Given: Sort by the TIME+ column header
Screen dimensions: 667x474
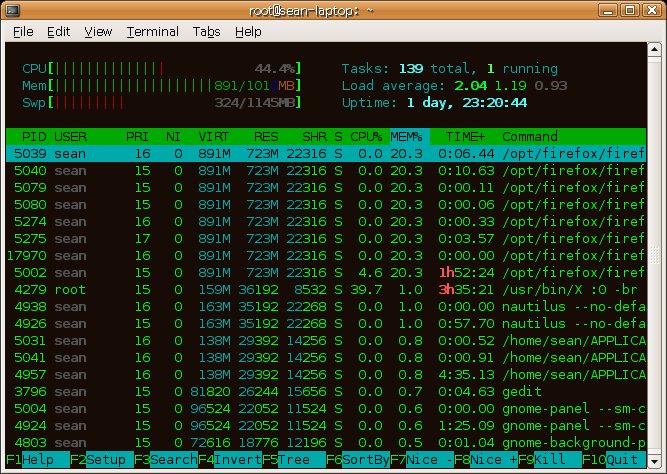Looking at the screenshot, I should pos(465,137).
